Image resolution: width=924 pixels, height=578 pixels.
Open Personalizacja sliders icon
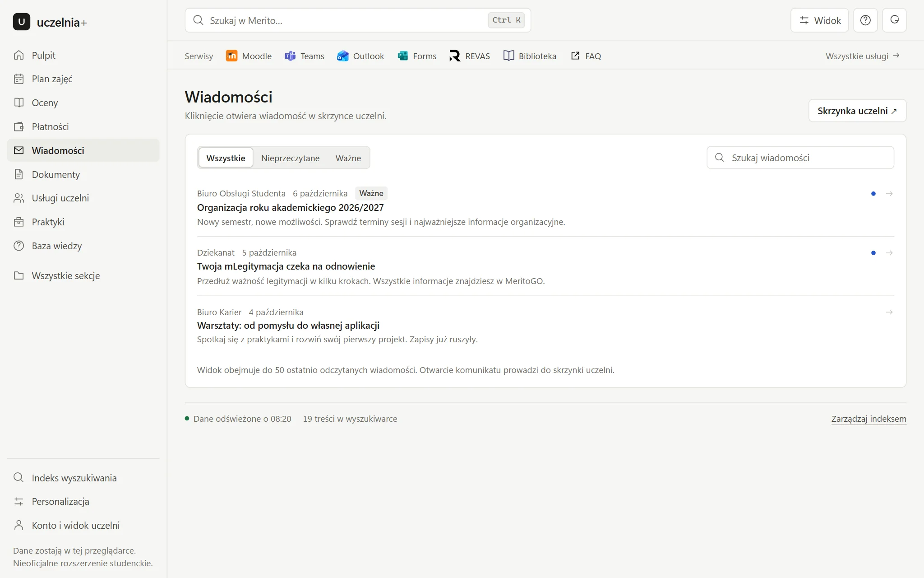coord(18,501)
